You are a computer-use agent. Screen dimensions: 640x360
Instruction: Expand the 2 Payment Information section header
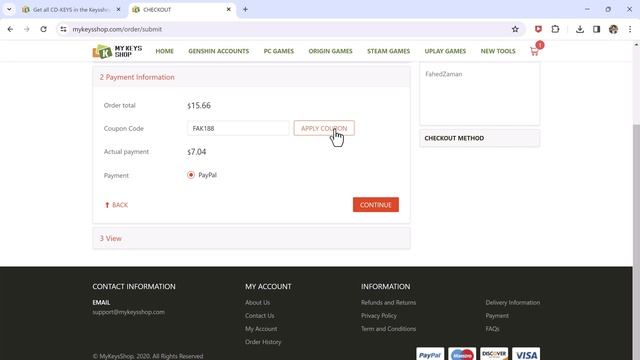coord(251,77)
